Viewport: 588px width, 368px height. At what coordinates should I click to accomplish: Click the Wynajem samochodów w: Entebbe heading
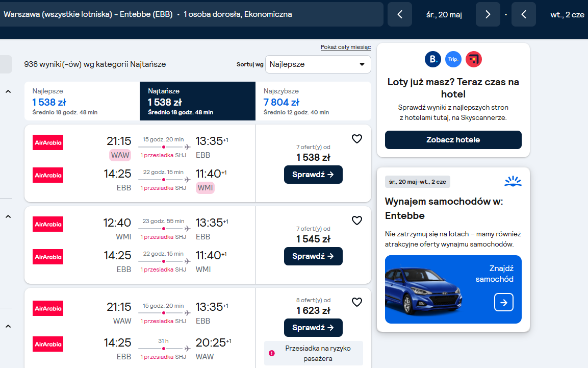point(444,209)
